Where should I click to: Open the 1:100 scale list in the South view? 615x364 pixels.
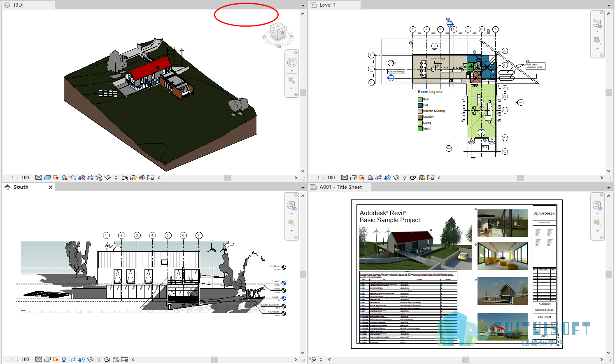20,359
